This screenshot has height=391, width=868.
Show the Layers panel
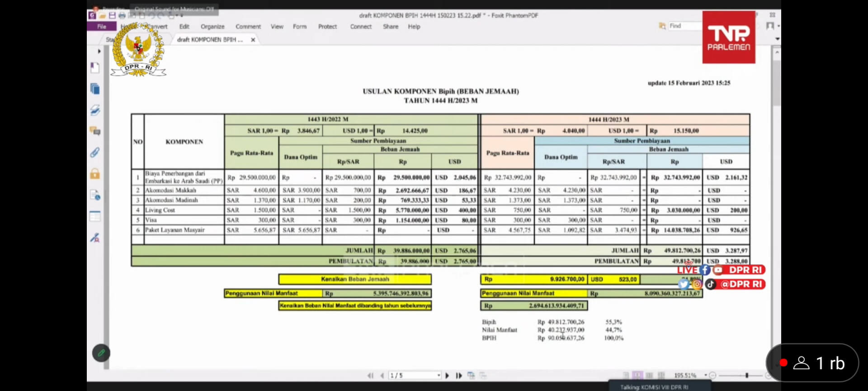[95, 110]
